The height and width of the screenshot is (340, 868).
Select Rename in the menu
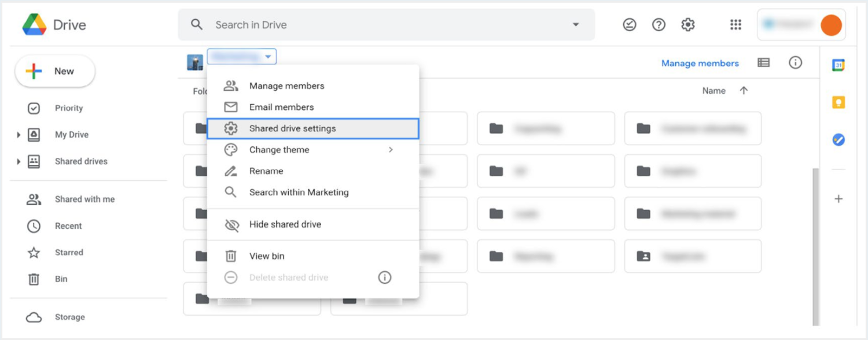[313, 171]
